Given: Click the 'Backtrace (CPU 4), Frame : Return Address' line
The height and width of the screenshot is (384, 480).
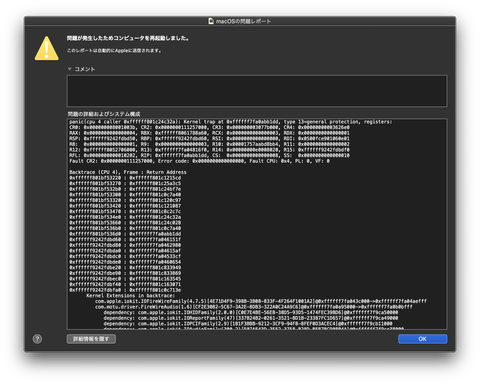Looking at the screenshot, I should (x=128, y=172).
